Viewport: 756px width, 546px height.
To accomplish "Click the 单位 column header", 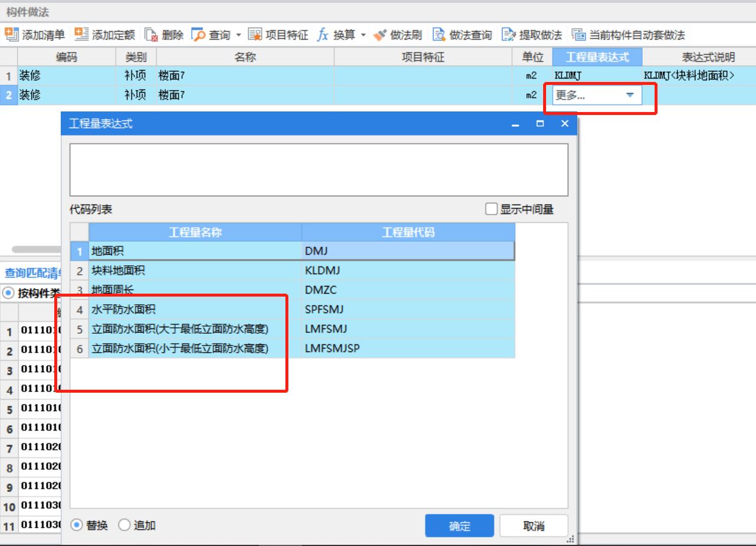I will [533, 57].
